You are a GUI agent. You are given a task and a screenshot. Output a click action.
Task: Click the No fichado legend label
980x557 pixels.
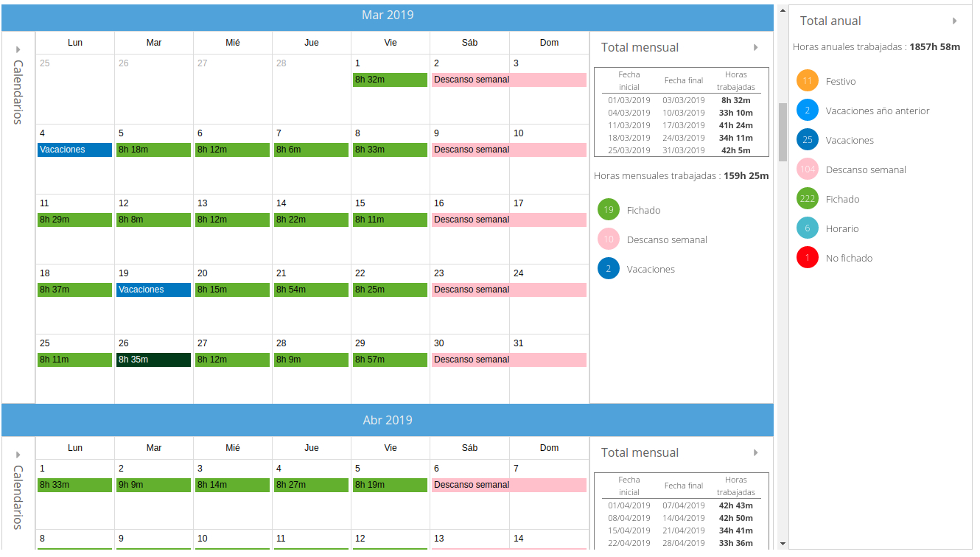[849, 259]
